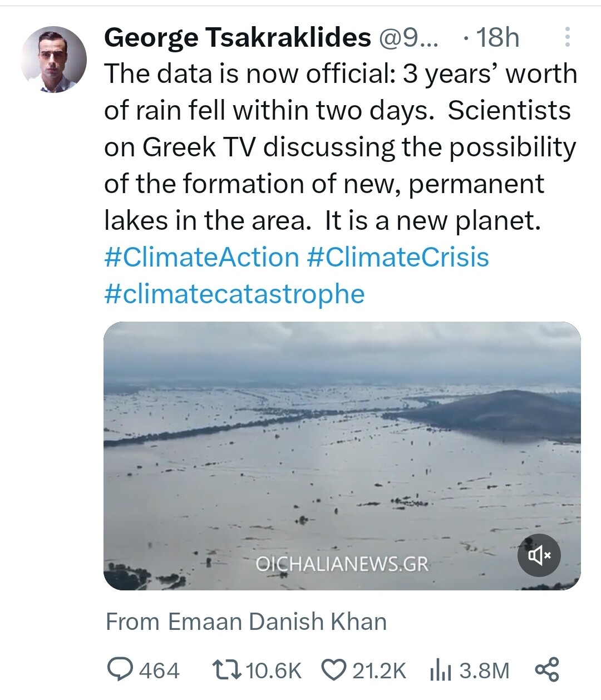Open the reply comment bubble icon

coord(119,670)
